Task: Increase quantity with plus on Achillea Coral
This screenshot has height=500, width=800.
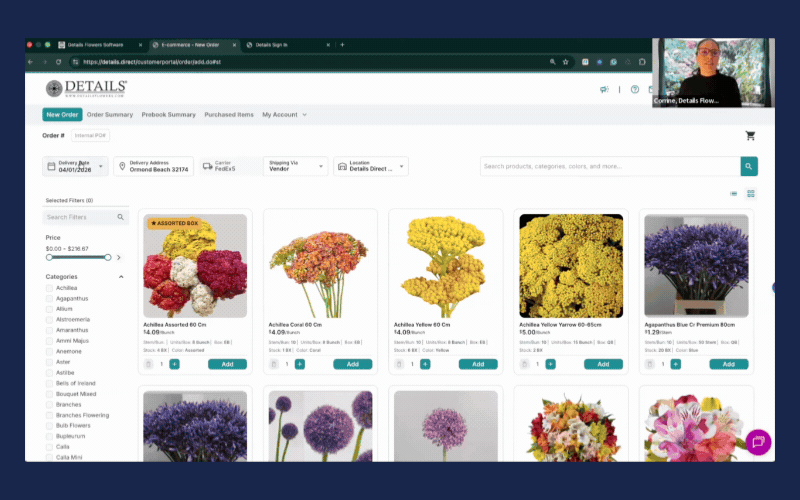Action: coord(299,364)
